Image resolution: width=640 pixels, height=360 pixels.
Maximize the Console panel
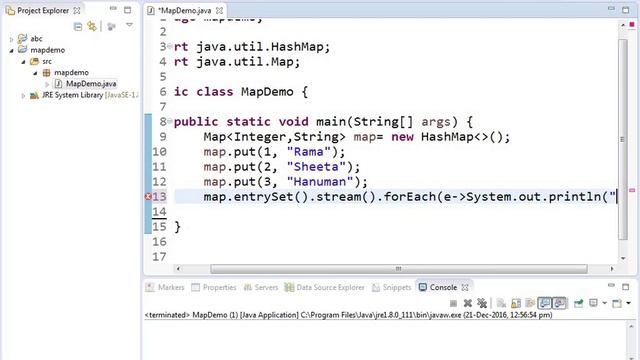(626, 287)
